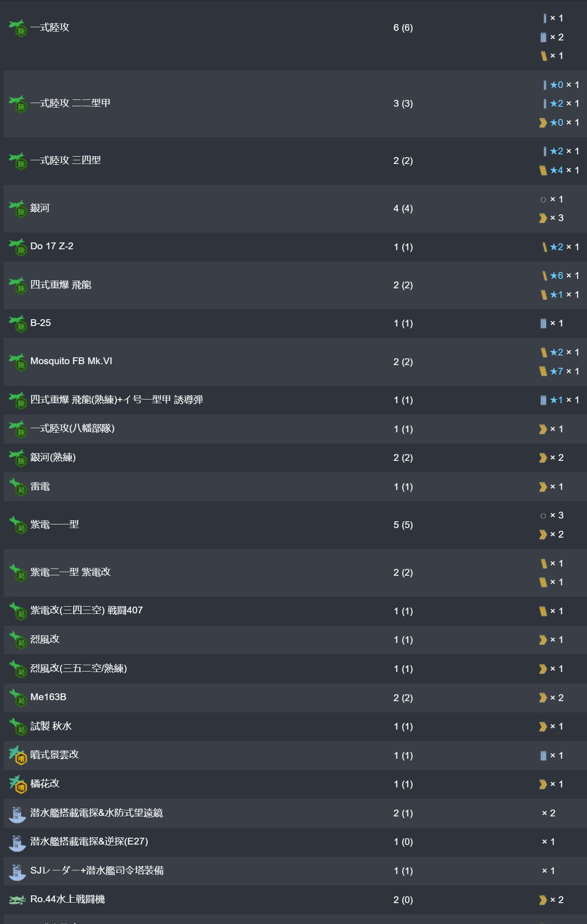Select the 潜水艦搭載電探&逆探(E27) row
The height and width of the screenshot is (924, 587).
295,842
